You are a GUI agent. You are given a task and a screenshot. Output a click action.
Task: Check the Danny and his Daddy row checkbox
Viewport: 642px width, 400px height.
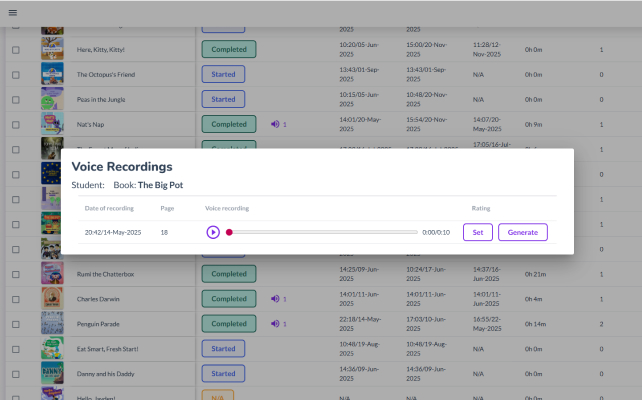[x=15, y=374]
